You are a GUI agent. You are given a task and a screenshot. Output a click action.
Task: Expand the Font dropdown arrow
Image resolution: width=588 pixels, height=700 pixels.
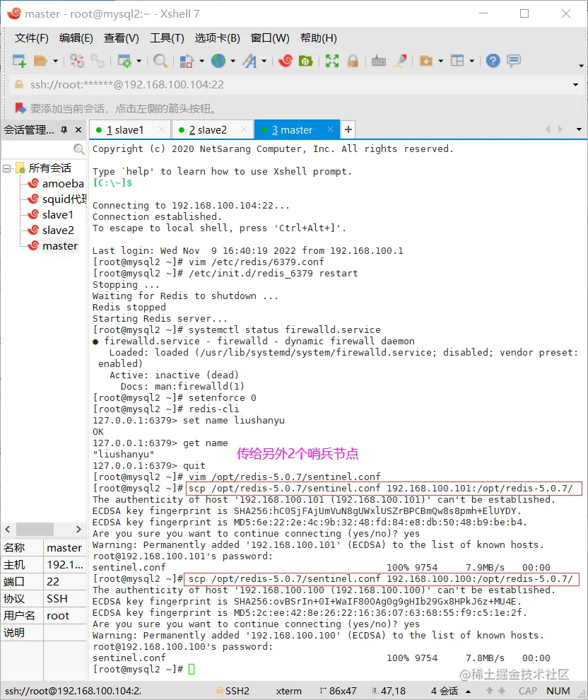pyautogui.click(x=264, y=61)
